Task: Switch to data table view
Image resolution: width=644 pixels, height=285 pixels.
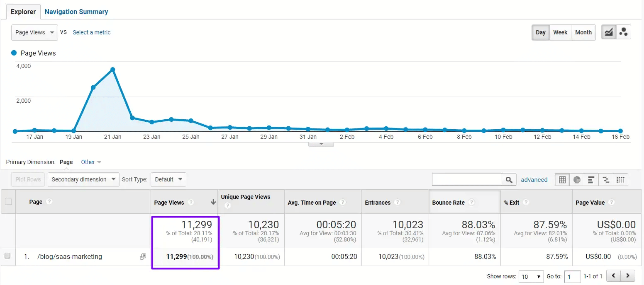Action: [562, 179]
